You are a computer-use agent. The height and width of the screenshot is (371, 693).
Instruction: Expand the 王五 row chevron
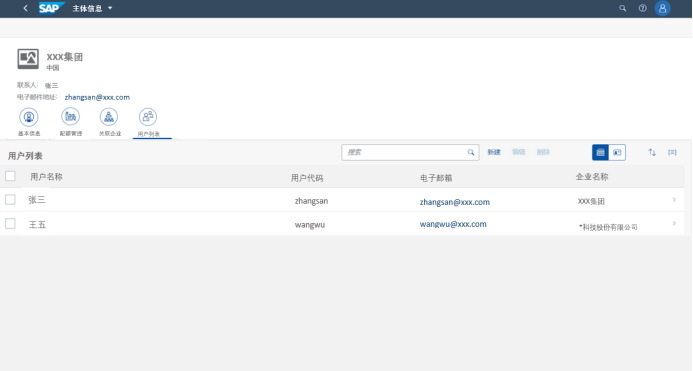(674, 224)
